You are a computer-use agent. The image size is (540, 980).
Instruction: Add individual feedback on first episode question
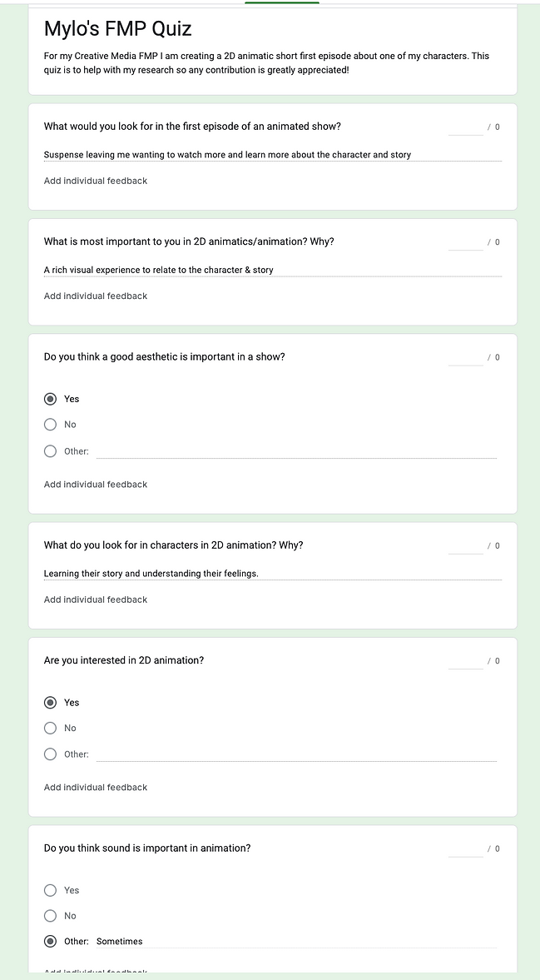(x=96, y=181)
